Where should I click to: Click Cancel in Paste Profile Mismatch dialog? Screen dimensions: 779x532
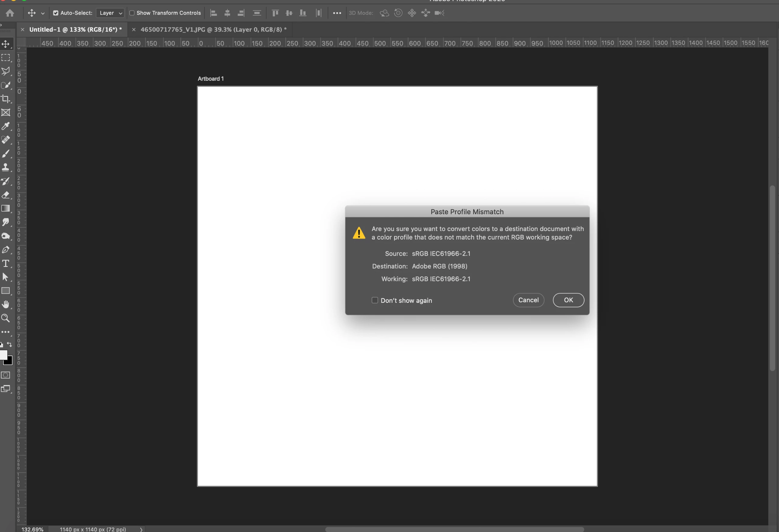[x=528, y=300]
